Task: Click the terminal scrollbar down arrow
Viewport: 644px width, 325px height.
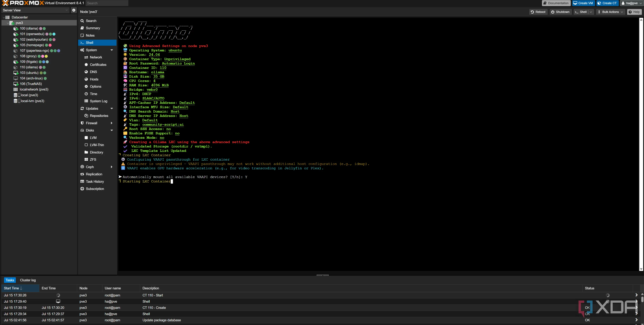Action: (x=641, y=269)
